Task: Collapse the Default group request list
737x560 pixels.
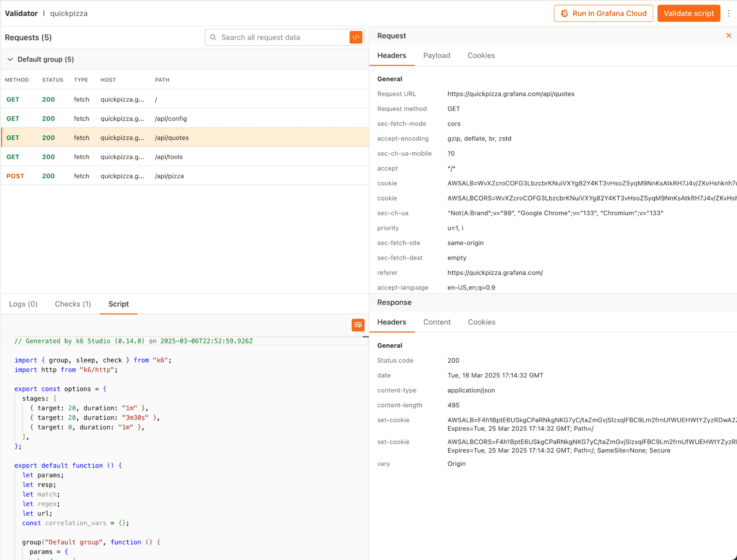Action: [x=10, y=59]
